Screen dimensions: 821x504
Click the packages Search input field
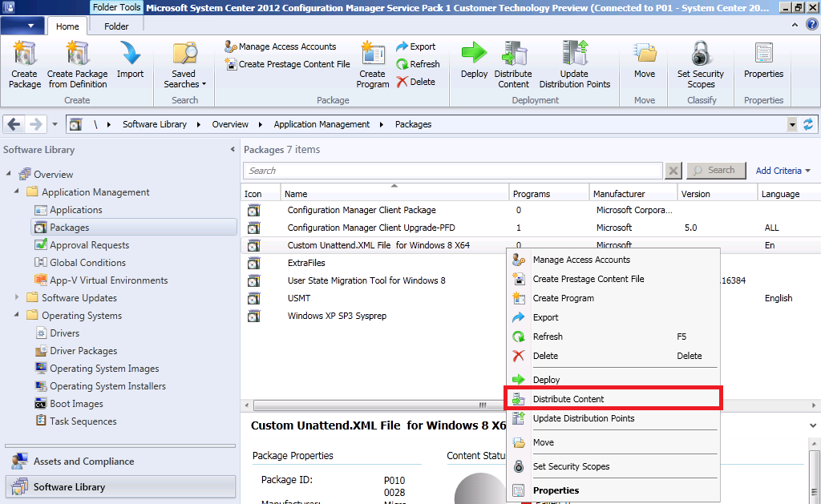click(x=453, y=171)
